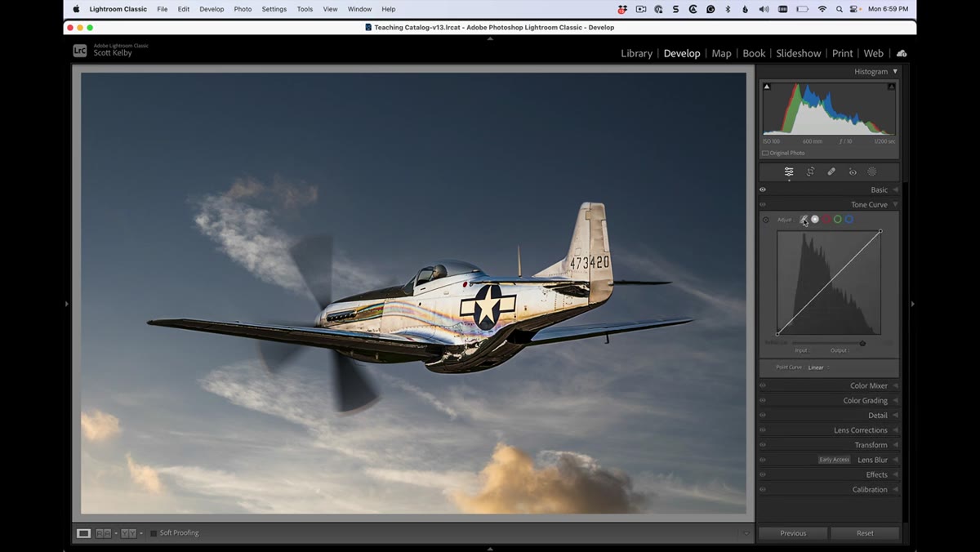Switch to the Map module

(721, 53)
